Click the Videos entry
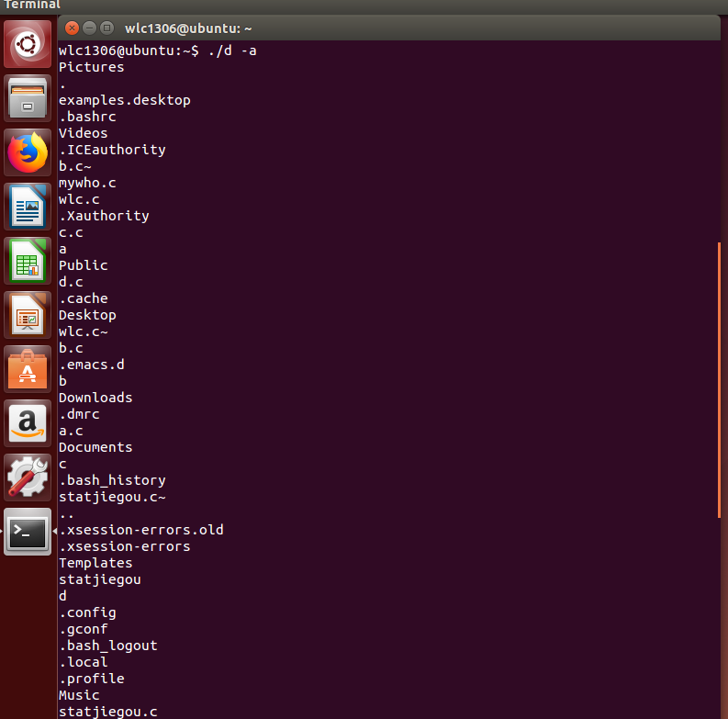728x719 pixels. pyautogui.click(x=84, y=133)
